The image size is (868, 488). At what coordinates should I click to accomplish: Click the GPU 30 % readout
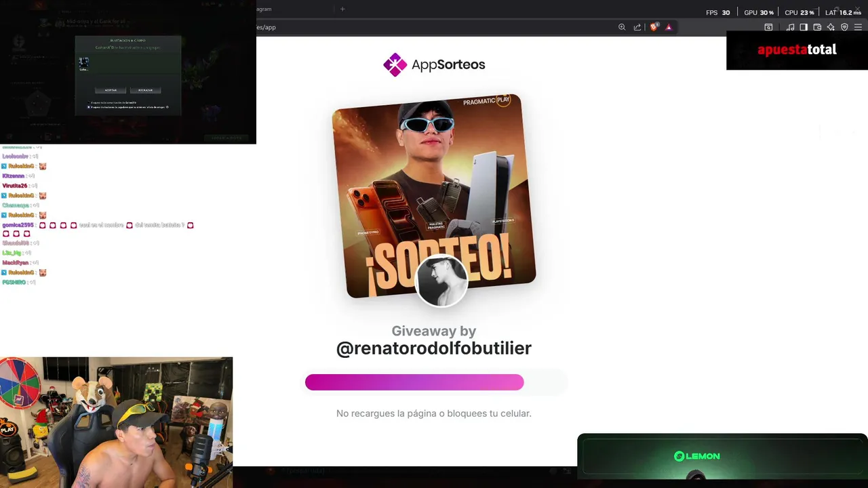[759, 13]
